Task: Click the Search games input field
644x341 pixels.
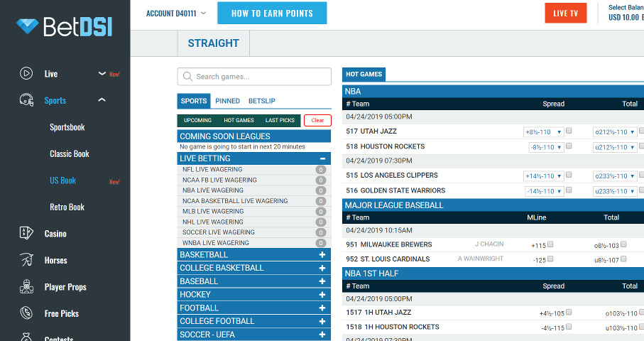Action: (254, 77)
